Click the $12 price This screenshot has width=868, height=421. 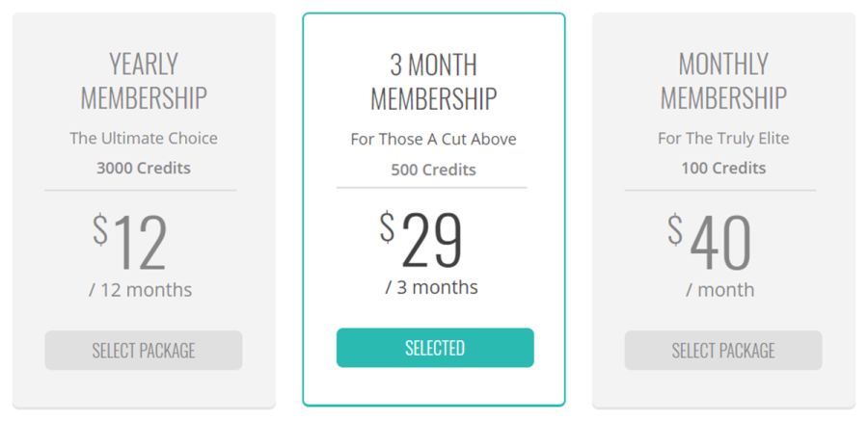[x=130, y=243]
